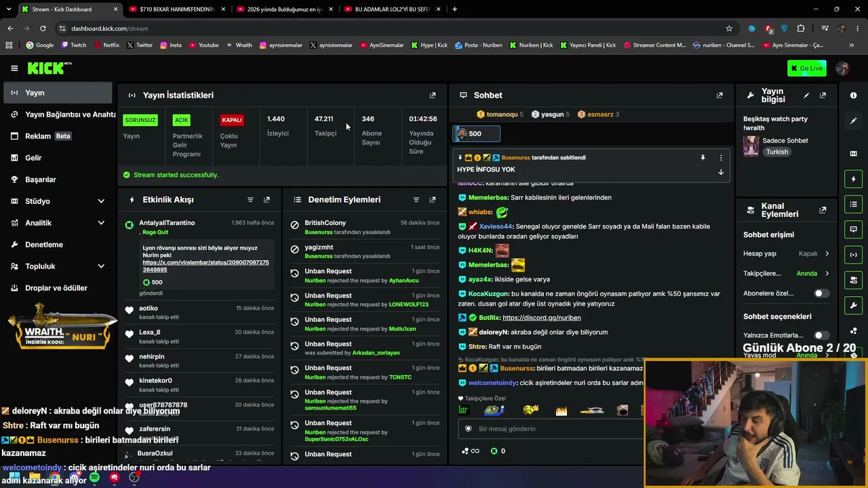Bookmark this page with the star icon
The height and width of the screenshot is (488, 868).
pos(729,28)
